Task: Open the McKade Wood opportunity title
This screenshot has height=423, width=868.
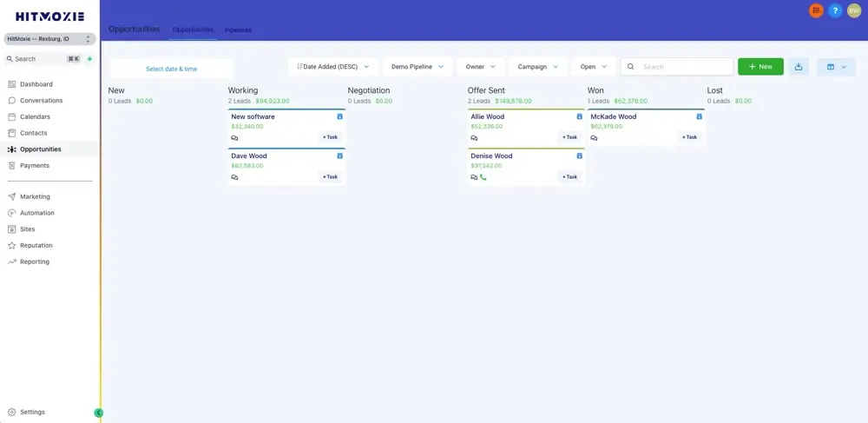Action: coord(614,116)
